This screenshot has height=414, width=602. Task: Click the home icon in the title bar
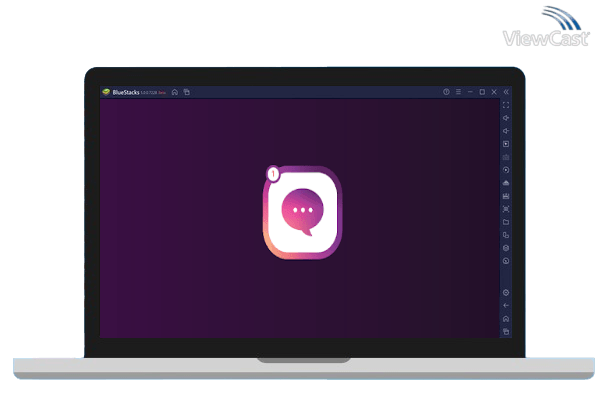point(175,92)
